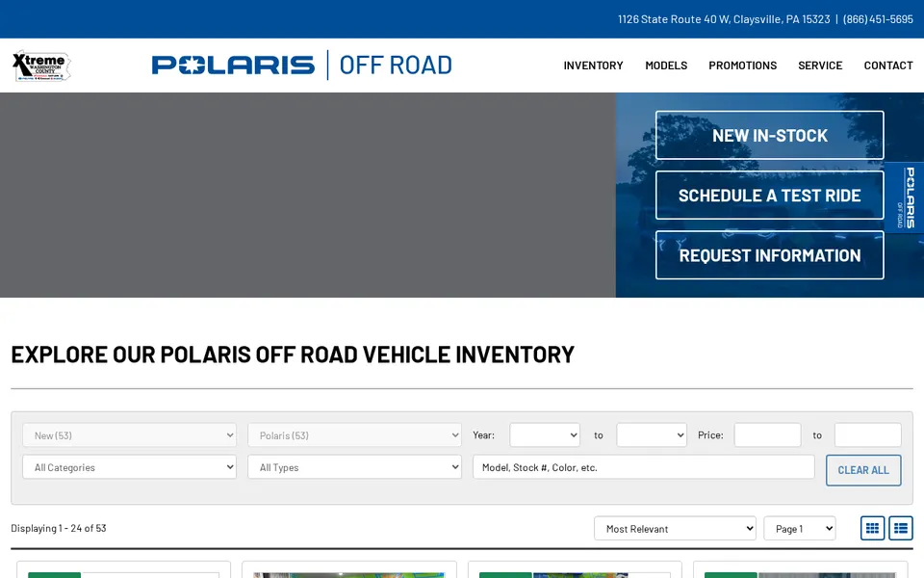The image size is (924, 578).
Task: Open the dealership address link
Action: [724, 19]
